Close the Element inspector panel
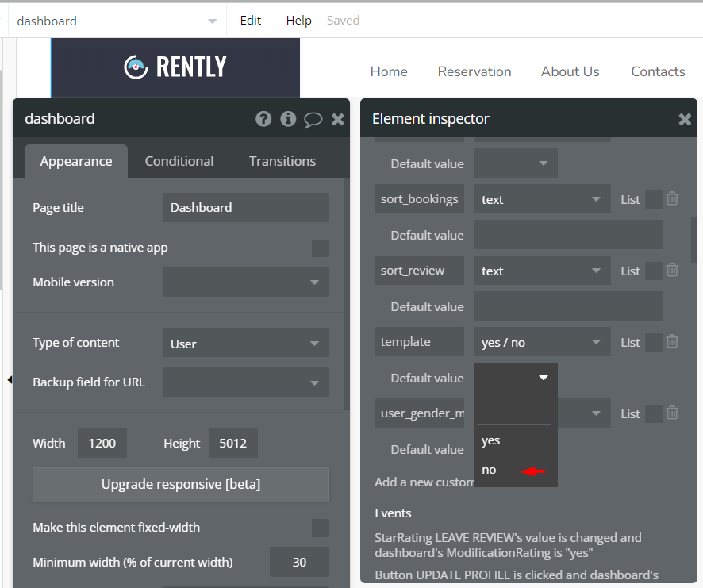 [x=685, y=119]
